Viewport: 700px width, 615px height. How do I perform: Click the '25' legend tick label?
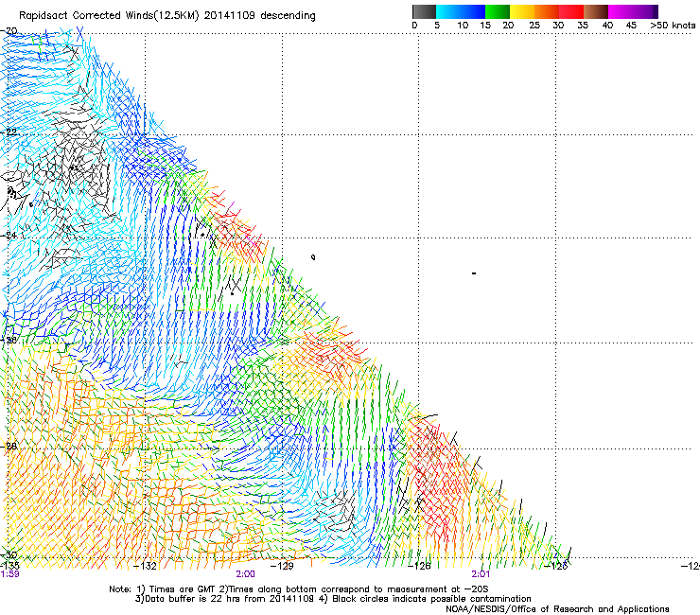(534, 26)
